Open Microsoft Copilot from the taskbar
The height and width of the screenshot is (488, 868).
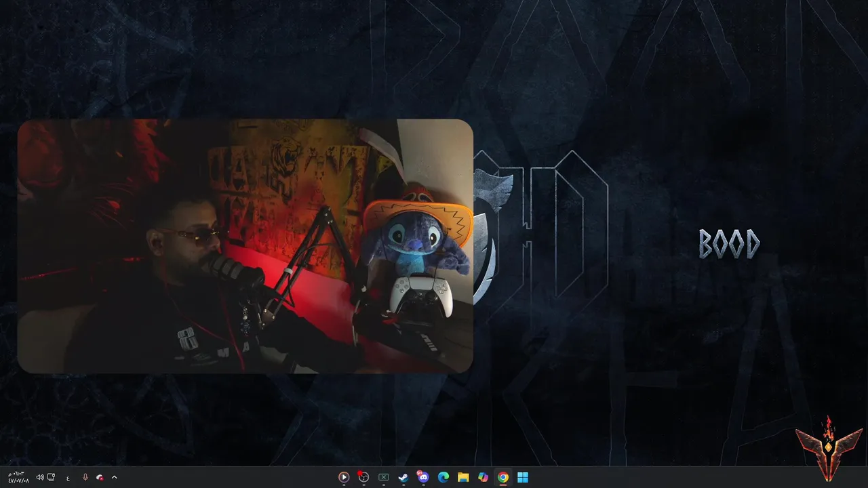(483, 477)
